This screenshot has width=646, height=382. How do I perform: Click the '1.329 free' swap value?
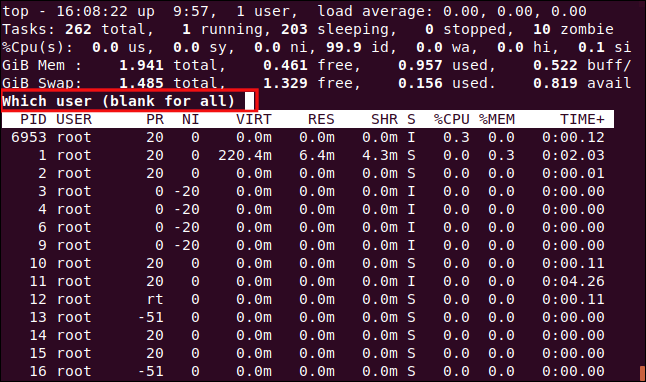click(311, 83)
